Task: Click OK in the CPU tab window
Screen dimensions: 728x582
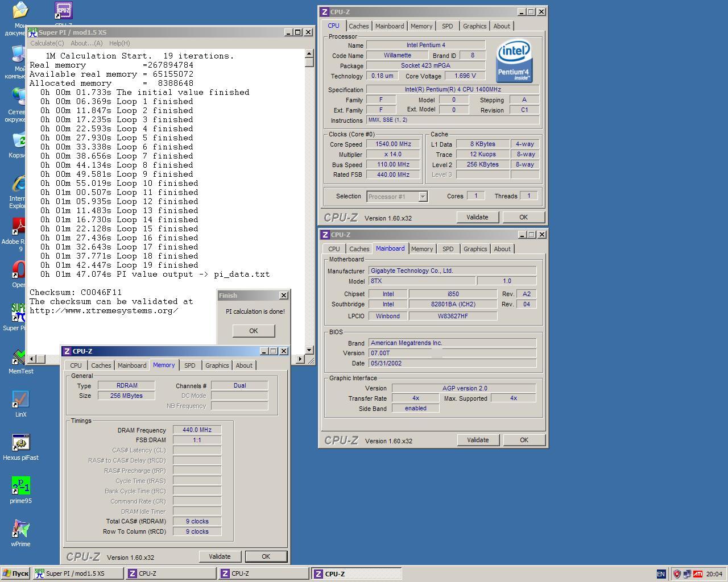Action: (523, 217)
